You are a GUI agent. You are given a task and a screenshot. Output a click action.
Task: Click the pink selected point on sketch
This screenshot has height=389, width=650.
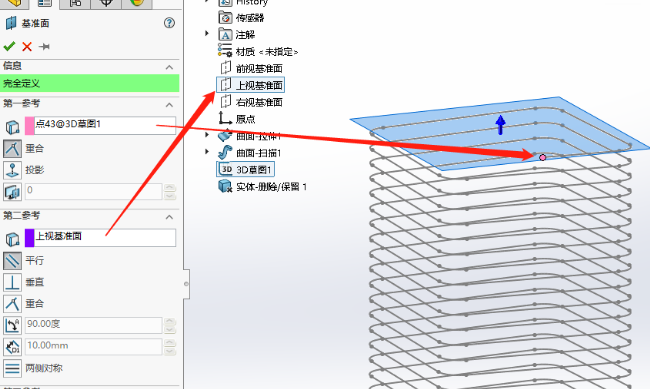tap(542, 158)
